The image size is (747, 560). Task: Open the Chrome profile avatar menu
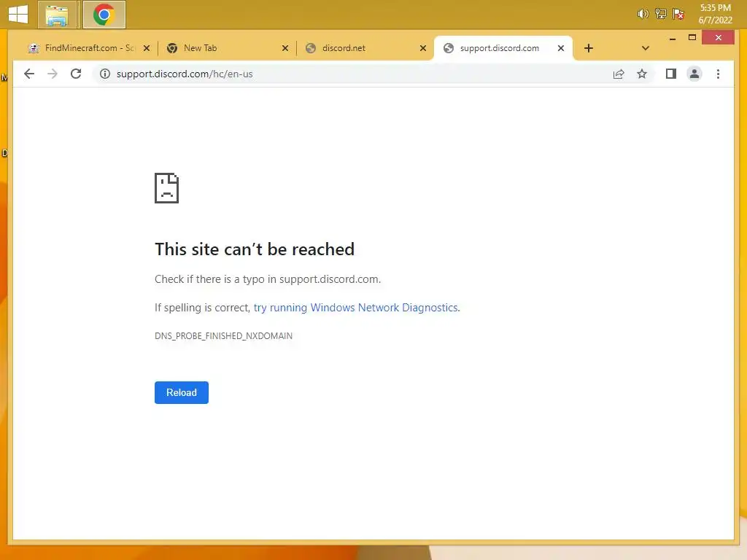point(694,74)
